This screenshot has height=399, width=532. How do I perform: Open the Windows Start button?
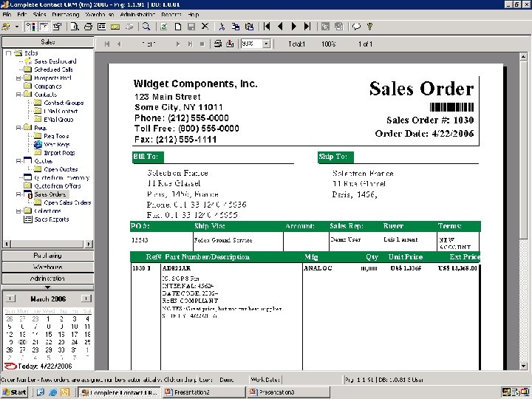click(14, 392)
